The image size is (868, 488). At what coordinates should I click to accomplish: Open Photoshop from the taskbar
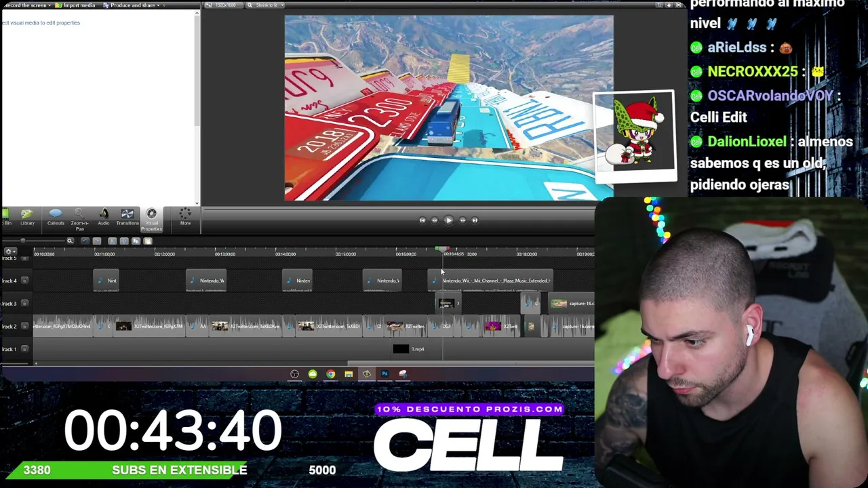pos(384,374)
